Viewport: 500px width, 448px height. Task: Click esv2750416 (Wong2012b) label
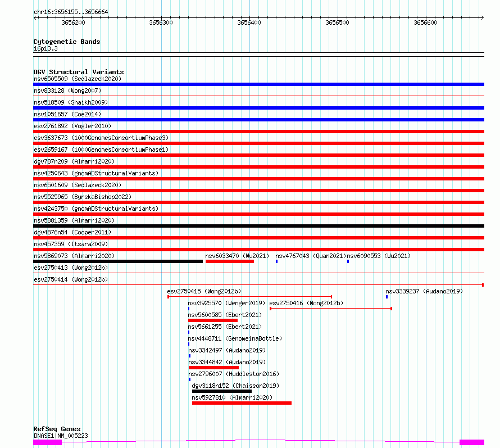click(x=306, y=303)
